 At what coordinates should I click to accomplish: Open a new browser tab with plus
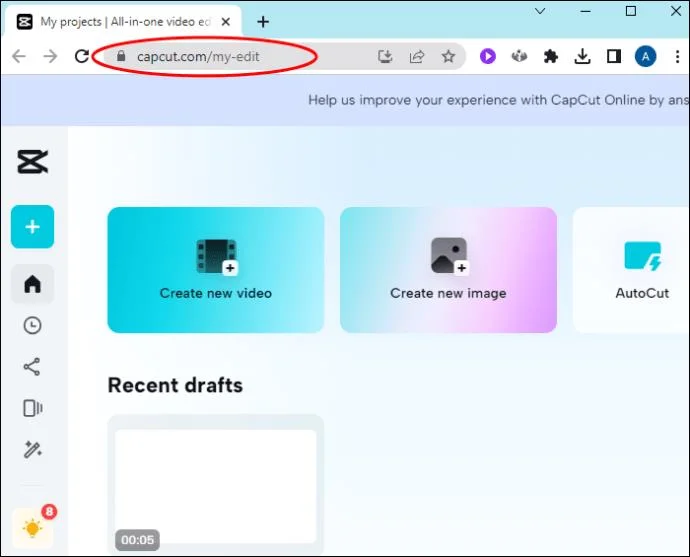tap(263, 22)
